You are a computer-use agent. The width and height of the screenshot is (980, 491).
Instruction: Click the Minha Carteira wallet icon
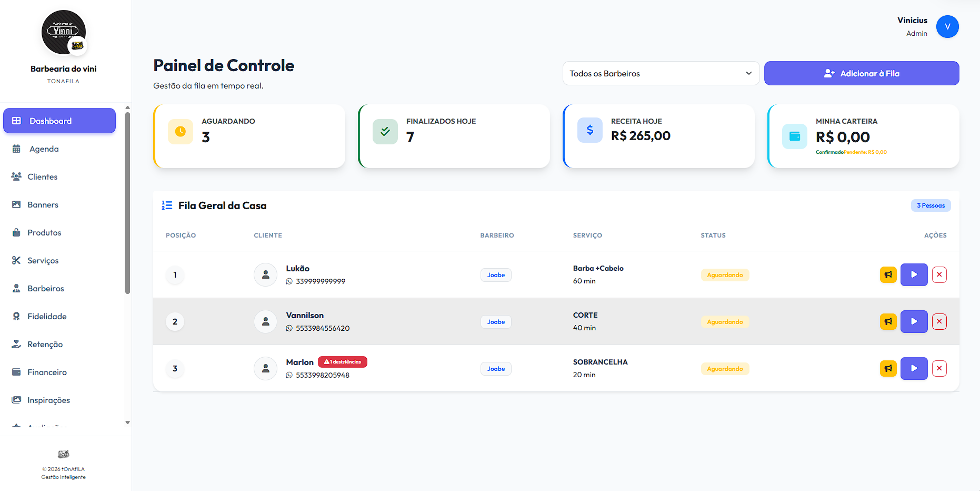pos(794,136)
